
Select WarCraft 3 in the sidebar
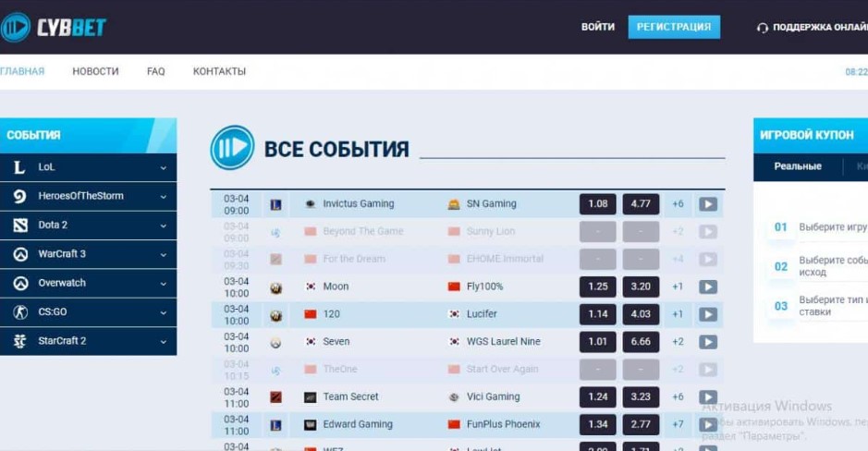(x=88, y=254)
